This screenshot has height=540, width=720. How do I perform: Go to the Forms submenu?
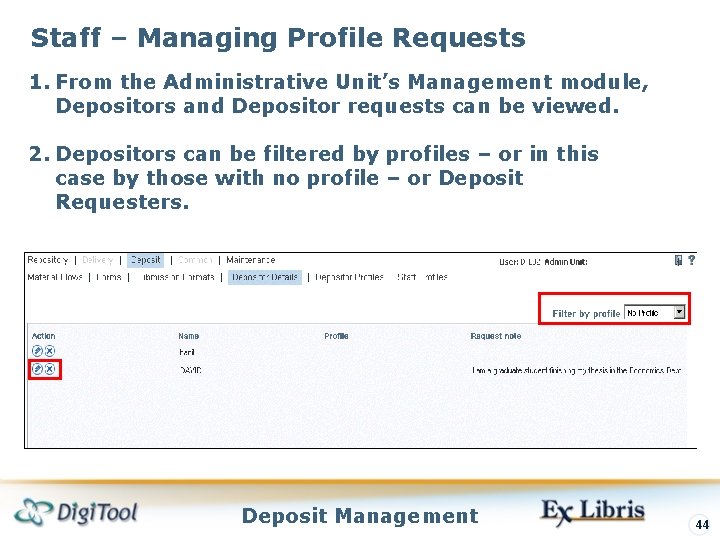point(109,277)
